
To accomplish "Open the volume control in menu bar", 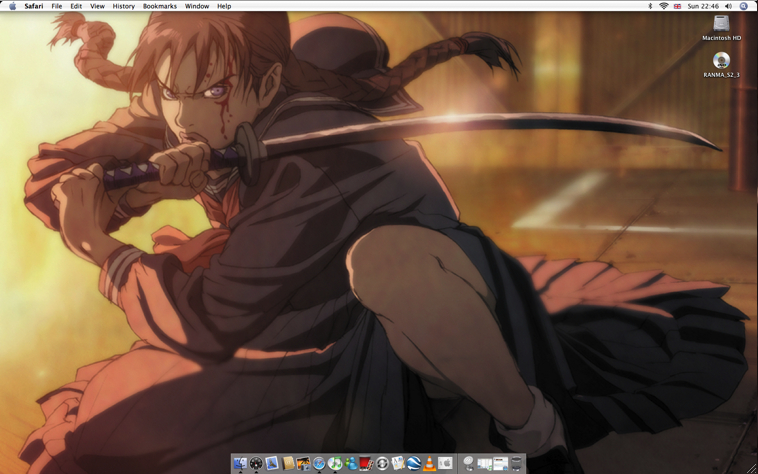I will pyautogui.click(x=729, y=6).
